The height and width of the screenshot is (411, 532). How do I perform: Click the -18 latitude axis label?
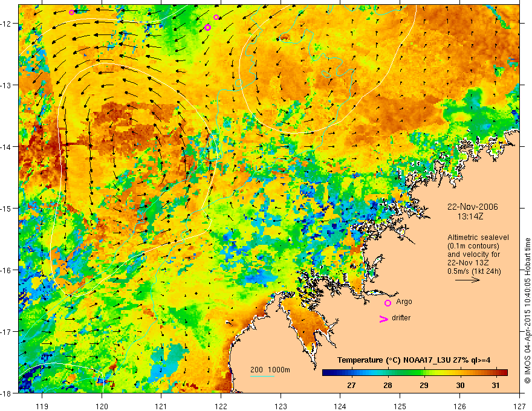[7, 393]
